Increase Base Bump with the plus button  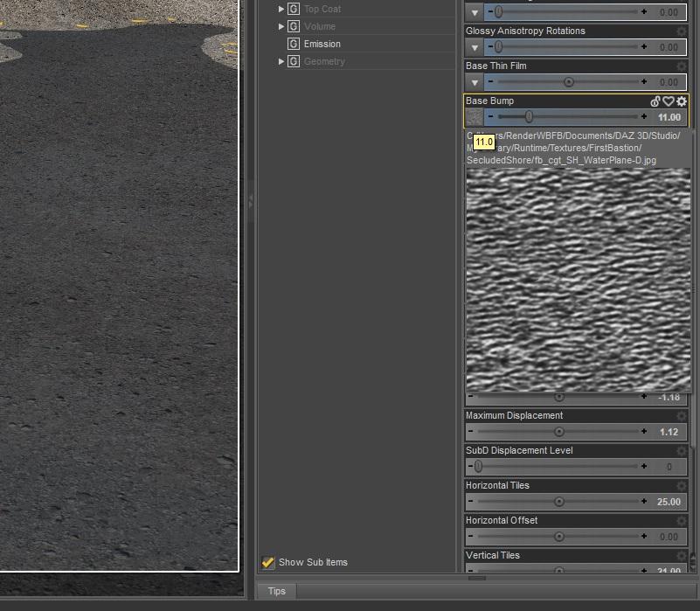tap(644, 116)
